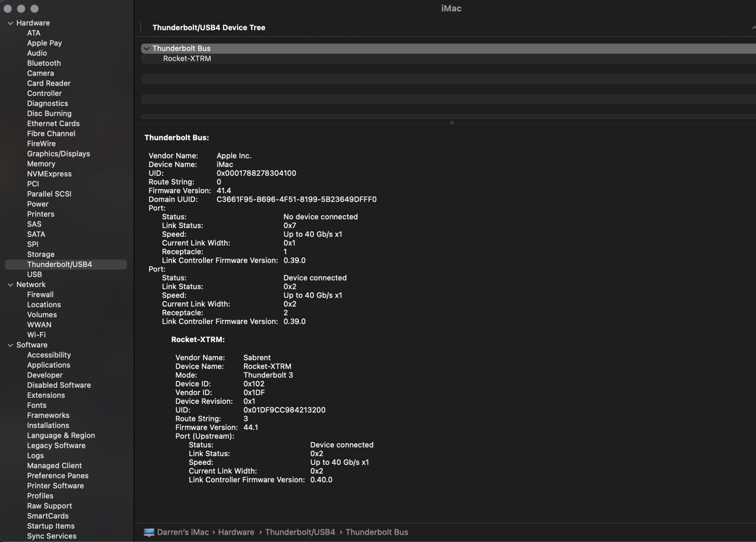This screenshot has height=542, width=756.
Task: Open Storage in the sidebar
Action: [40, 255]
